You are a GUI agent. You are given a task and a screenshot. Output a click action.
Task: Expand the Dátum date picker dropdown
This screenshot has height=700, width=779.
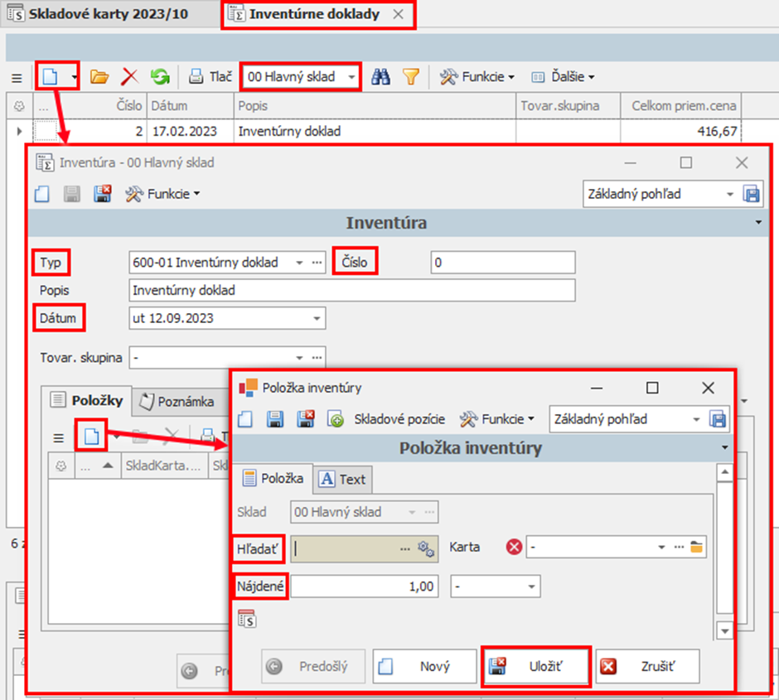[316, 318]
